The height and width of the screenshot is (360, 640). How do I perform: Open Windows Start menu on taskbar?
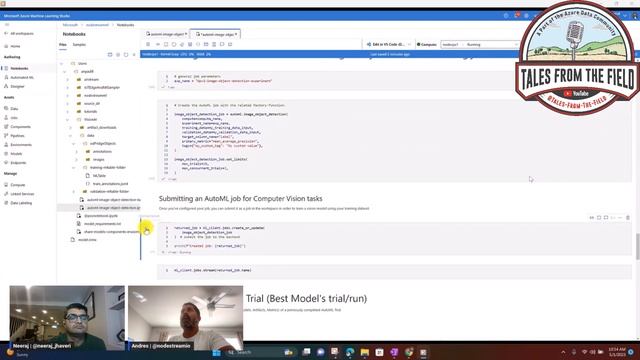point(216,352)
